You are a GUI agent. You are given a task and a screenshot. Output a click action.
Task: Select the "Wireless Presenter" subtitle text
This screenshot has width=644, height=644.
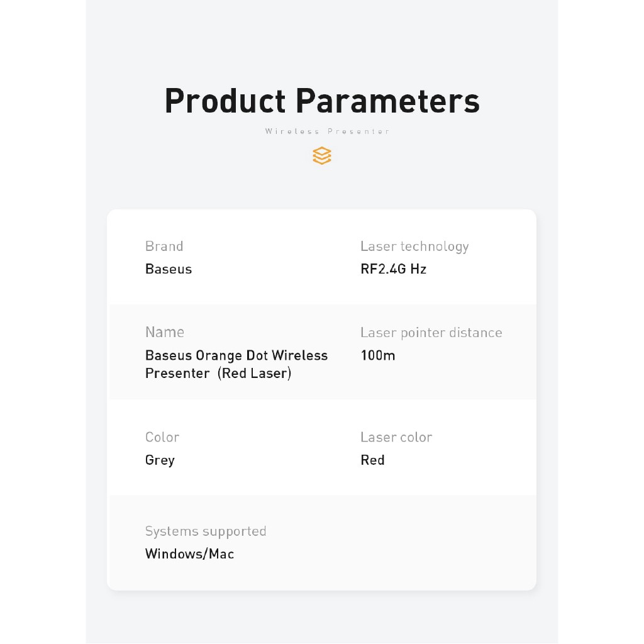point(327,131)
